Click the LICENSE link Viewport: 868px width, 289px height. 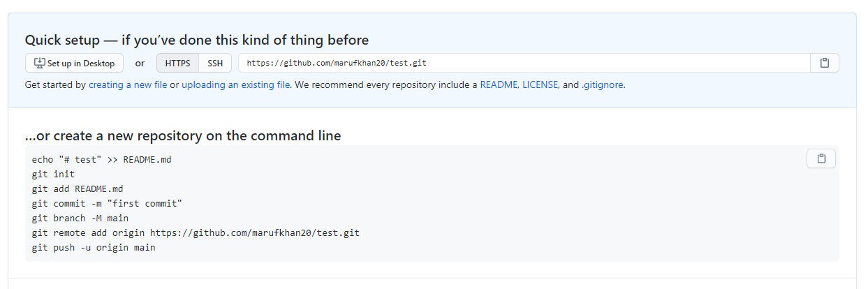[540, 85]
